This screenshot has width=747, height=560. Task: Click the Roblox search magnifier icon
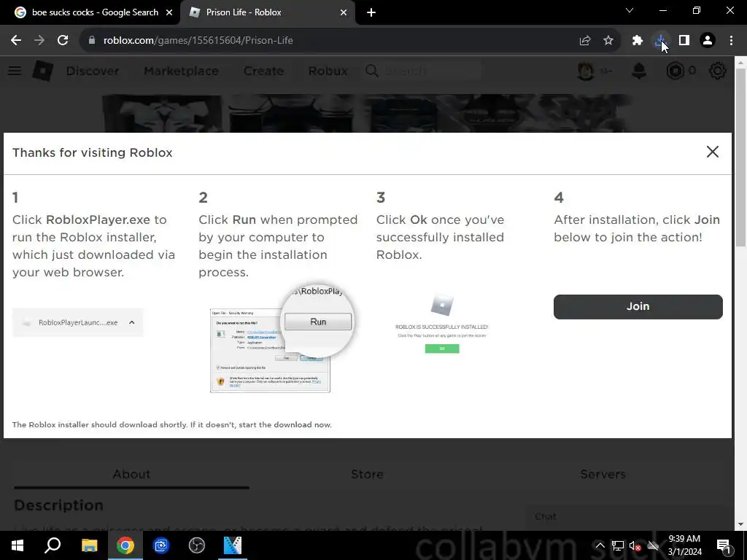click(372, 71)
